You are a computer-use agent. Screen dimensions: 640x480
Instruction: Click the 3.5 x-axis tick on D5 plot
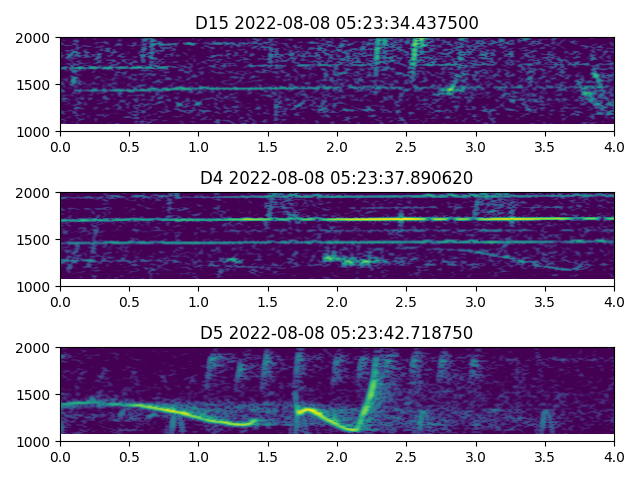click(545, 456)
